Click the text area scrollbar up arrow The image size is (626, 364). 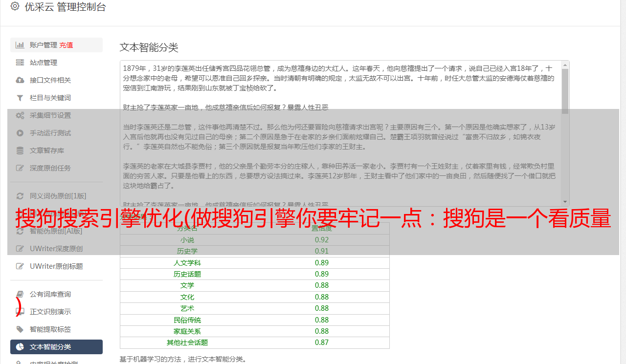point(565,65)
